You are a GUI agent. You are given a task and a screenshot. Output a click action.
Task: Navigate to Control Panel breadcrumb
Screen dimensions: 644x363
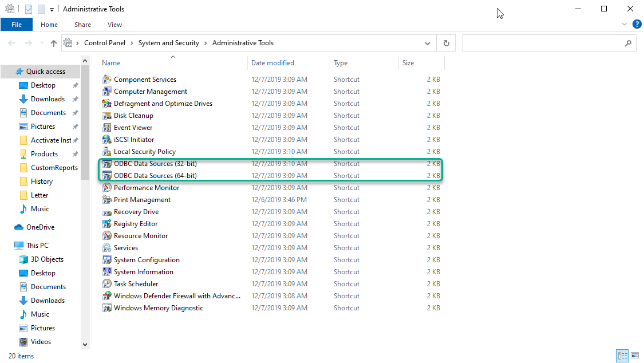(105, 43)
